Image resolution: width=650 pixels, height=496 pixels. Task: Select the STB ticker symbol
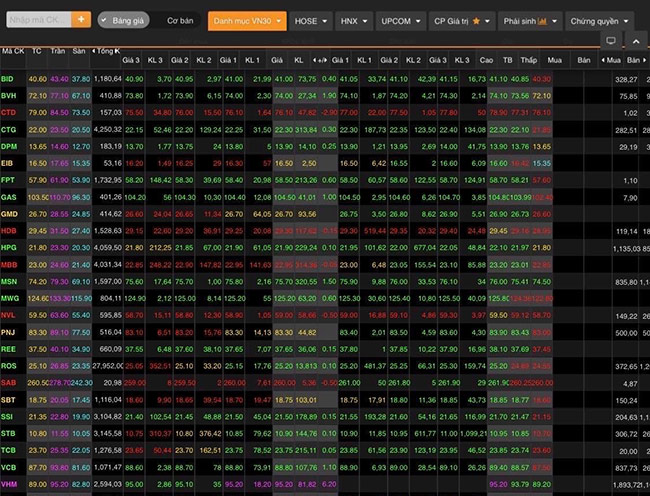[x=8, y=433]
